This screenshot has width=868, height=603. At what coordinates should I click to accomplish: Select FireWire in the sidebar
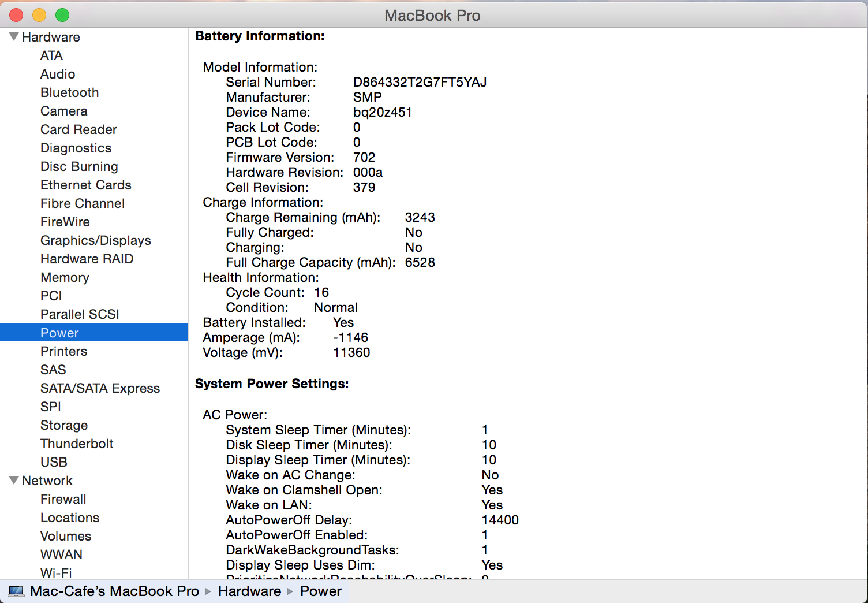pyautogui.click(x=65, y=222)
